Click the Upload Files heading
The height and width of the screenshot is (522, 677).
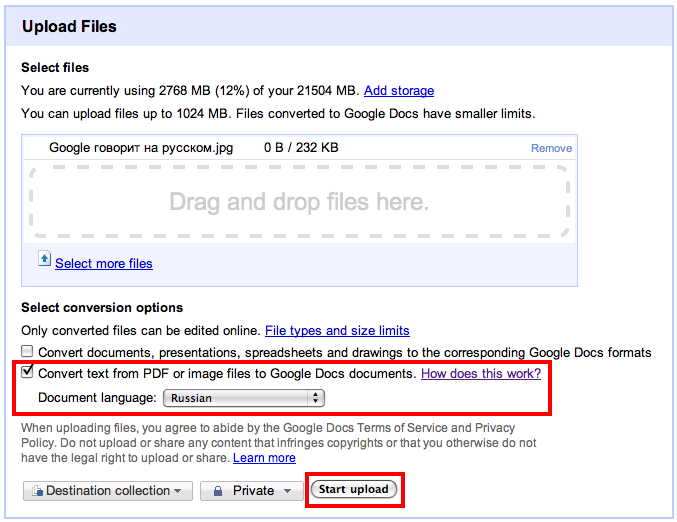point(69,26)
